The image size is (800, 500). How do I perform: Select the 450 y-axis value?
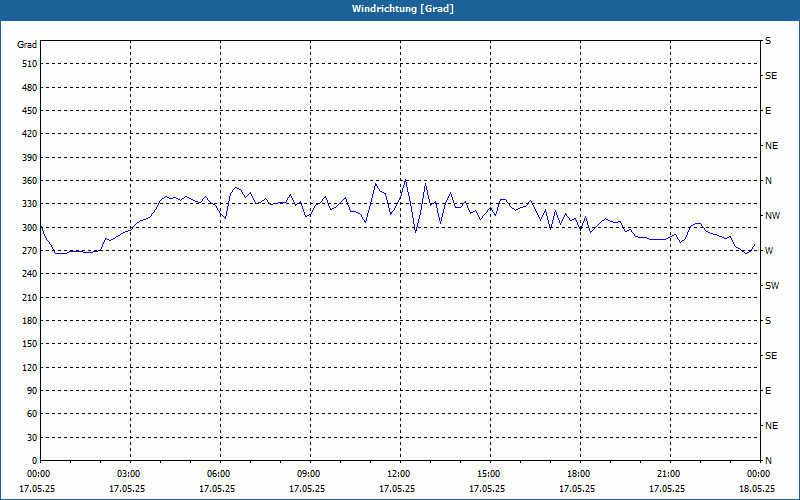(30, 111)
